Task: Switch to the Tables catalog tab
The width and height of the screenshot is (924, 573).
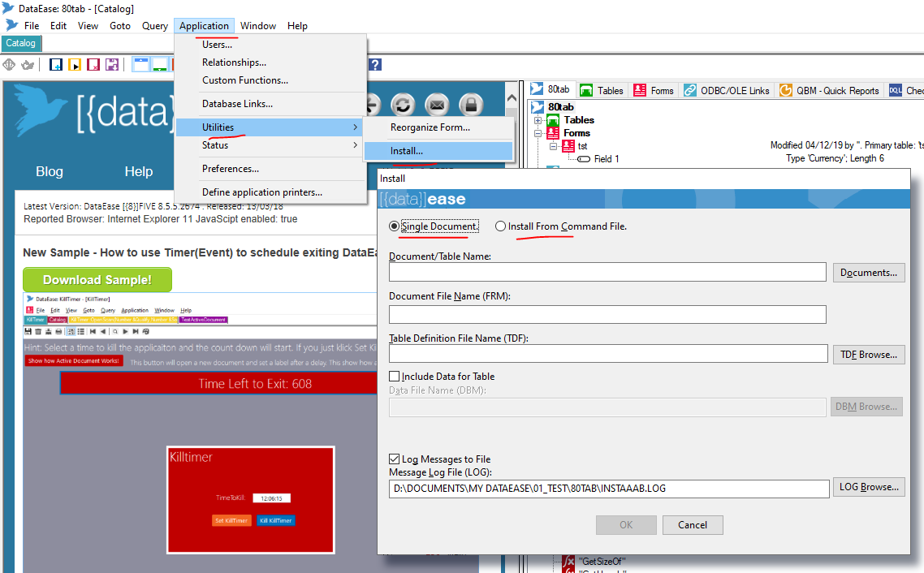Action: coord(602,90)
